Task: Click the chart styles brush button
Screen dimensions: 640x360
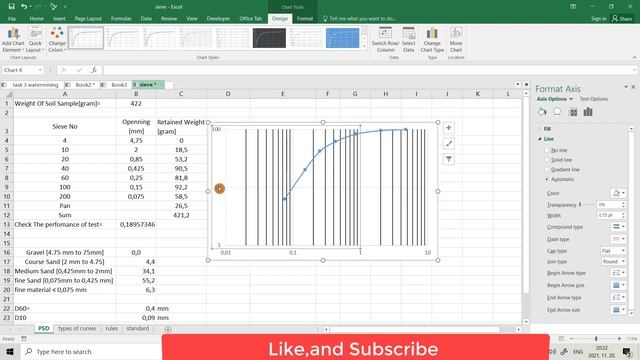Action: [x=449, y=143]
